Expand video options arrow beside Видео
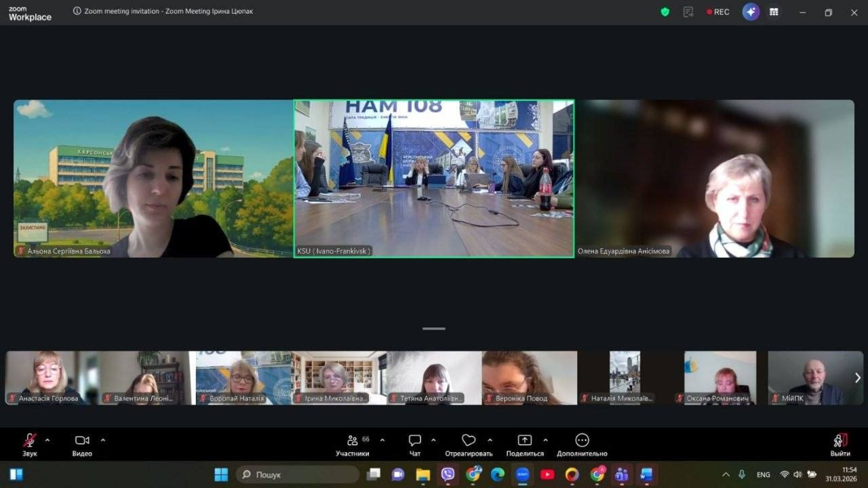 [x=103, y=440]
